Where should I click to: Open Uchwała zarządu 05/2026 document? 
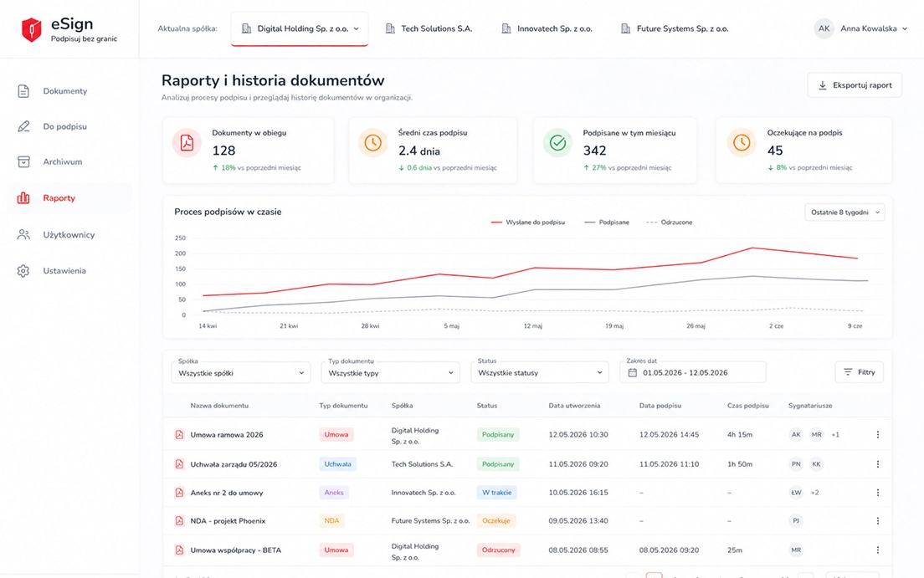[234, 464]
